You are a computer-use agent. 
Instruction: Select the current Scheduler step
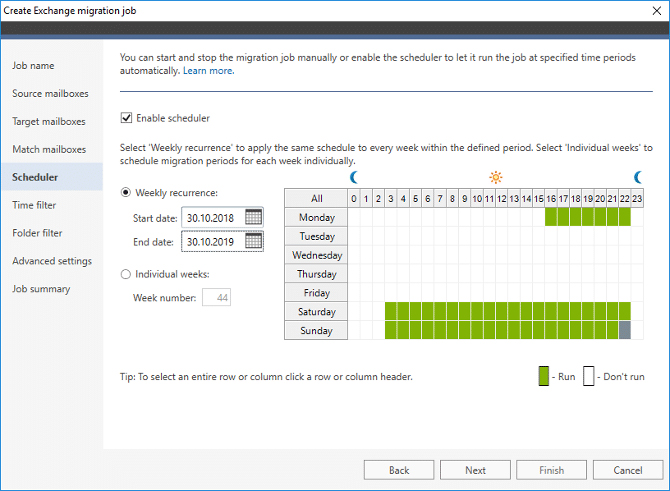(x=52, y=177)
